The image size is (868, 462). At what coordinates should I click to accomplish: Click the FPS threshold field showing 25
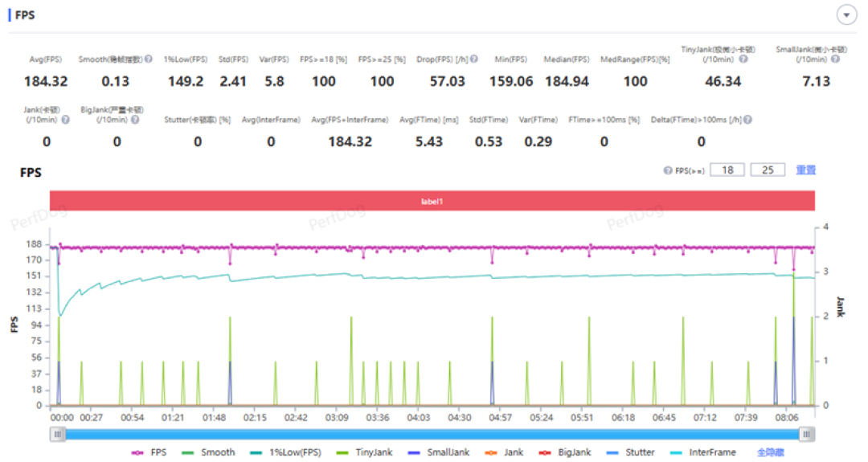click(768, 170)
